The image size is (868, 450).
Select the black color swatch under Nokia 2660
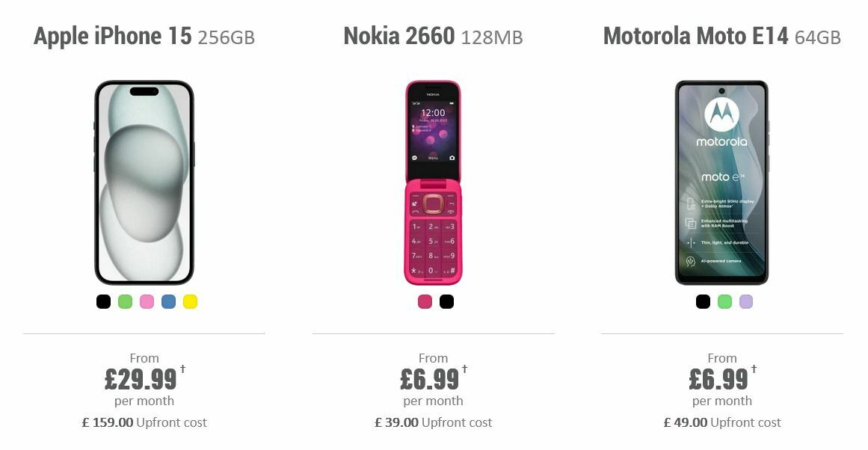click(x=446, y=301)
